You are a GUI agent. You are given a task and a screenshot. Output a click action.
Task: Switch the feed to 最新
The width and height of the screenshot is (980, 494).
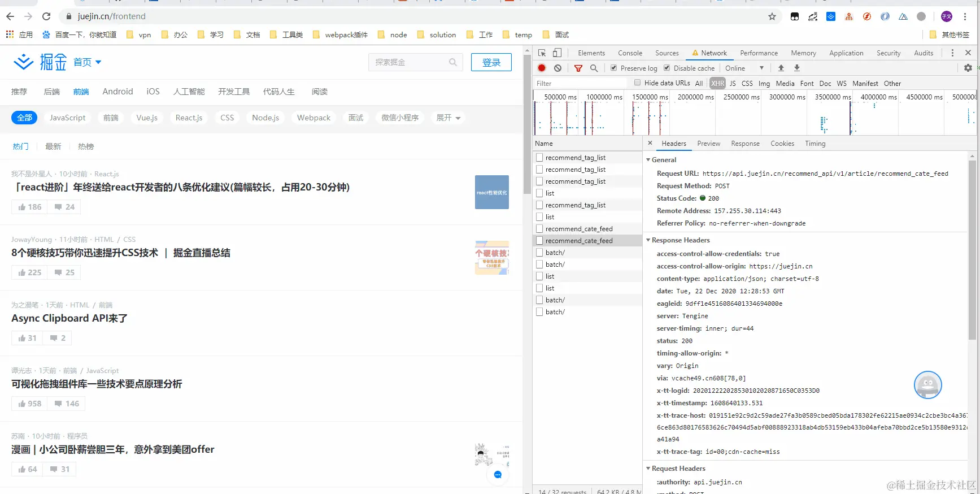(53, 146)
